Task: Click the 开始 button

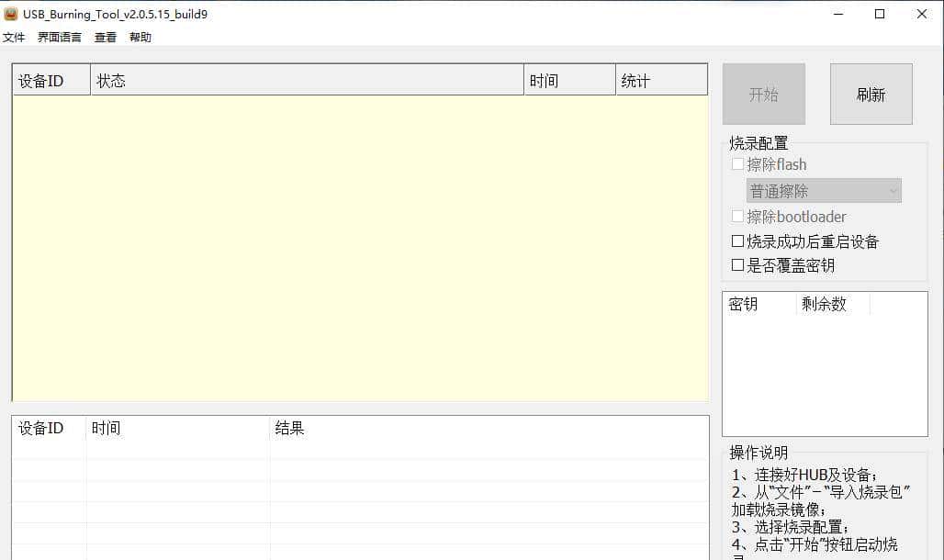Action: 763,95
